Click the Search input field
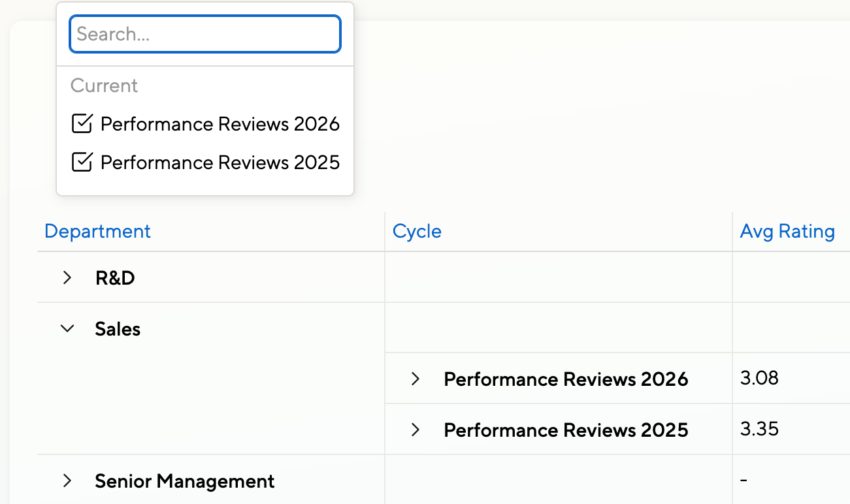The width and height of the screenshot is (850, 504). (204, 34)
